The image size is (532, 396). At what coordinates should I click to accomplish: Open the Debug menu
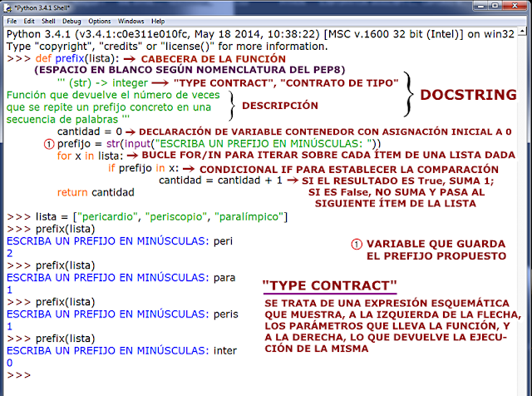pyautogui.click(x=71, y=21)
